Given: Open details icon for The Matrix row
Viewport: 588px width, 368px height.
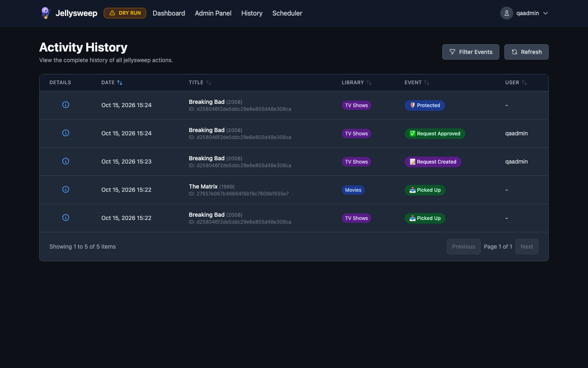Looking at the screenshot, I should coord(66,189).
